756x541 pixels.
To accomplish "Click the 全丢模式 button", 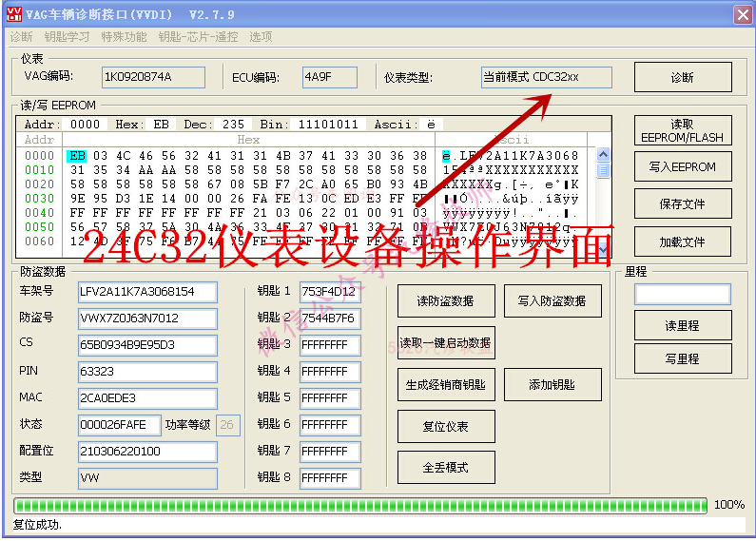I will click(446, 467).
